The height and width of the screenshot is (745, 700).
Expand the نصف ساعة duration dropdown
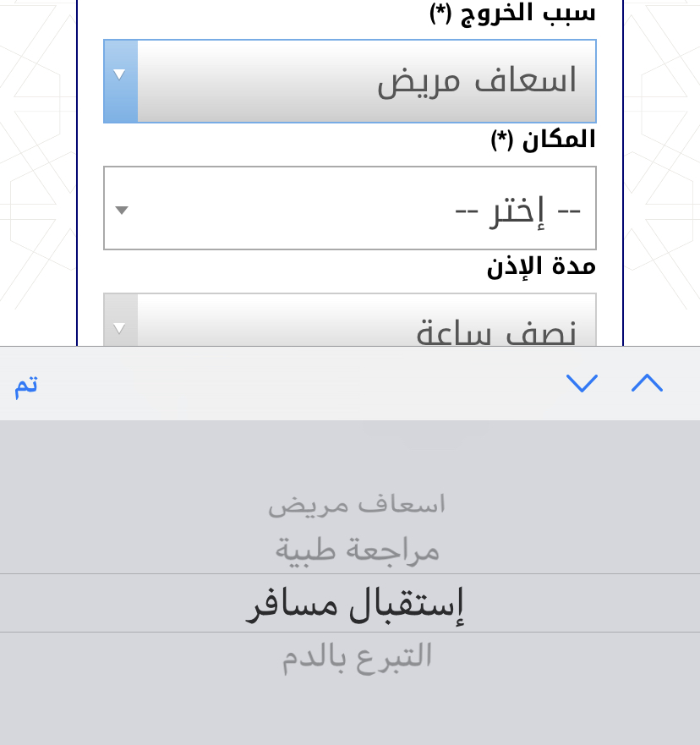click(349, 320)
